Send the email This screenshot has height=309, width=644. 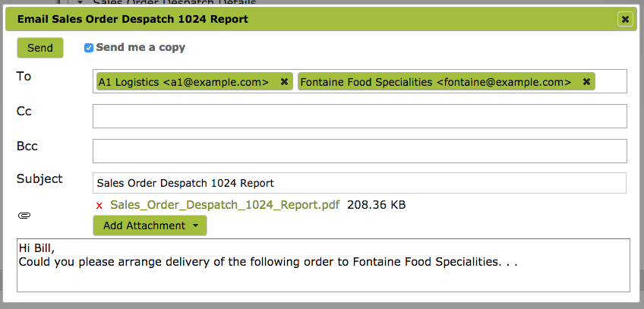point(40,48)
